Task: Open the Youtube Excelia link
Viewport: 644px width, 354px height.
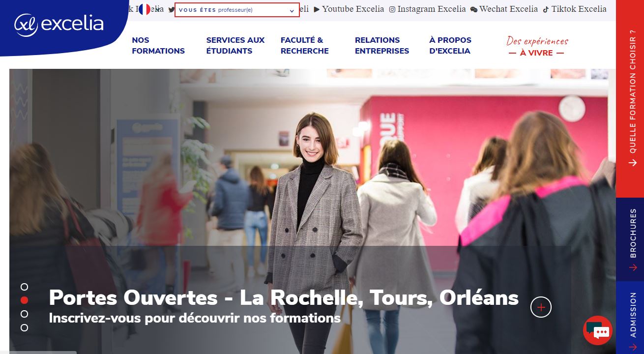Action: (349, 9)
